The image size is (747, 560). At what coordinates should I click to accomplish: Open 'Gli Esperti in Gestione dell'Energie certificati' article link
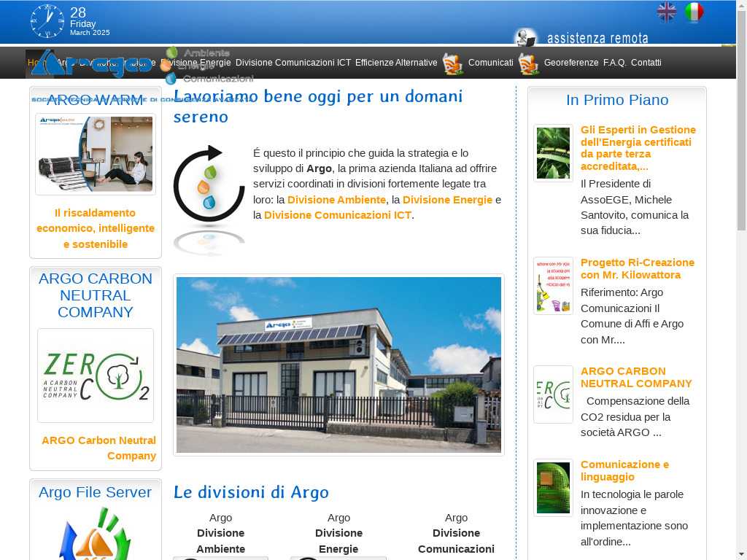638,148
